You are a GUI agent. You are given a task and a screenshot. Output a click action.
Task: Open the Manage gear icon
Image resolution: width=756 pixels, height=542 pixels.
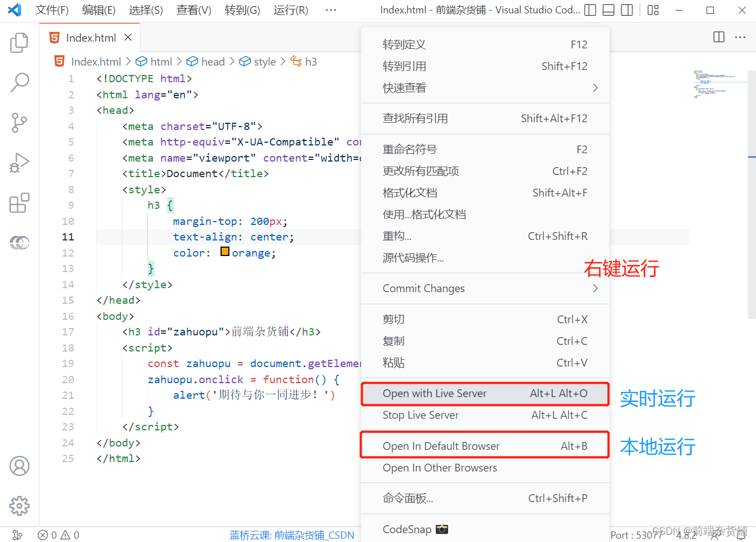point(19,505)
